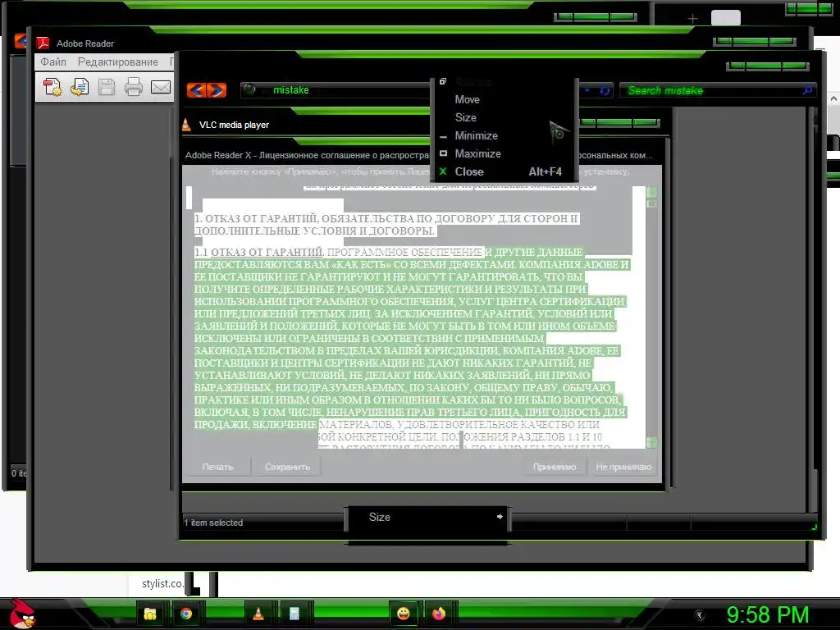Open the file explorer taskbar icon

click(150, 614)
